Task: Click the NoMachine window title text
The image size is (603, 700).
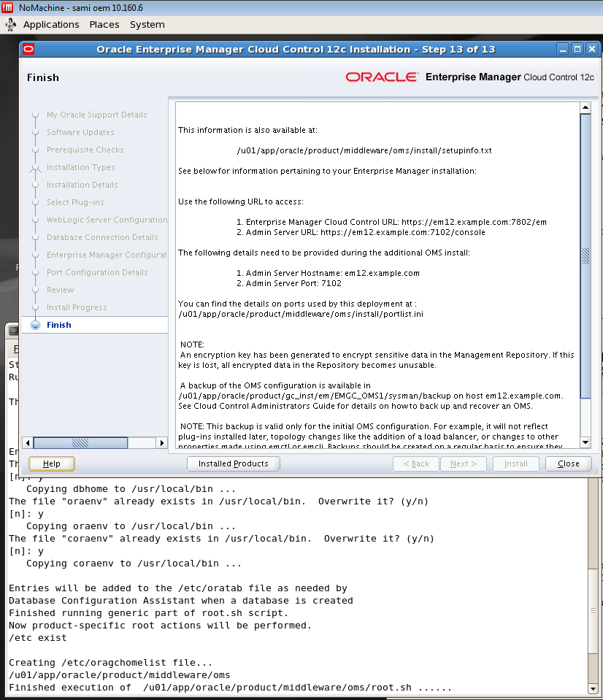Action: tap(81, 7)
